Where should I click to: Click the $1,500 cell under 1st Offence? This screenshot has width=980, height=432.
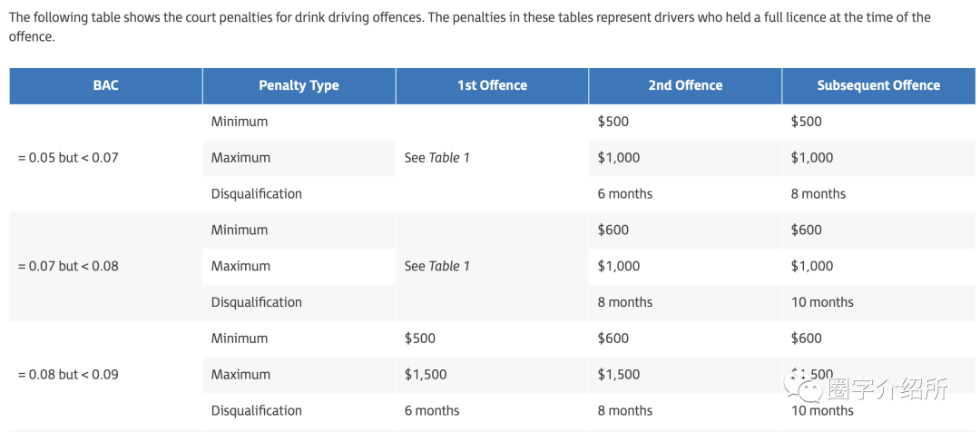click(x=426, y=375)
